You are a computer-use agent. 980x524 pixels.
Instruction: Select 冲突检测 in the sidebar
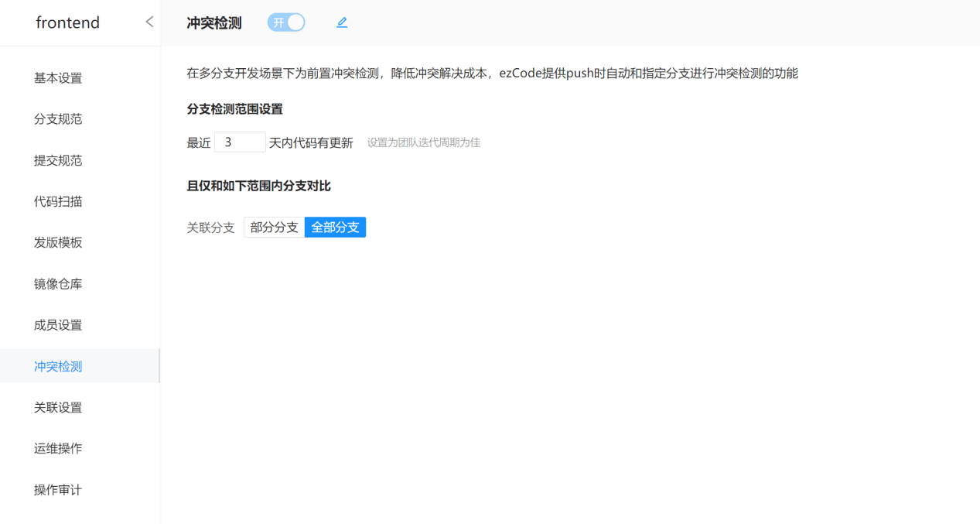[58, 366]
